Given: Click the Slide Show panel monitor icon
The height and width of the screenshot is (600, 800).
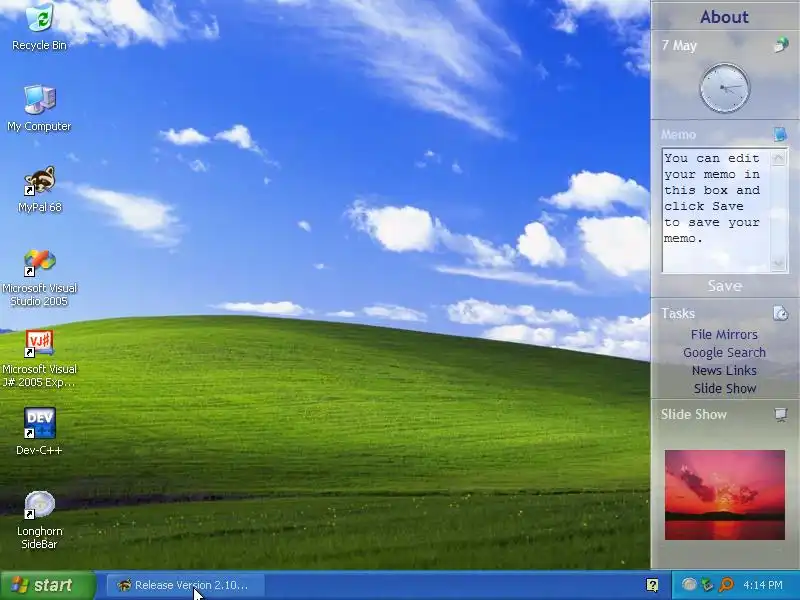Looking at the screenshot, I should pos(781,414).
